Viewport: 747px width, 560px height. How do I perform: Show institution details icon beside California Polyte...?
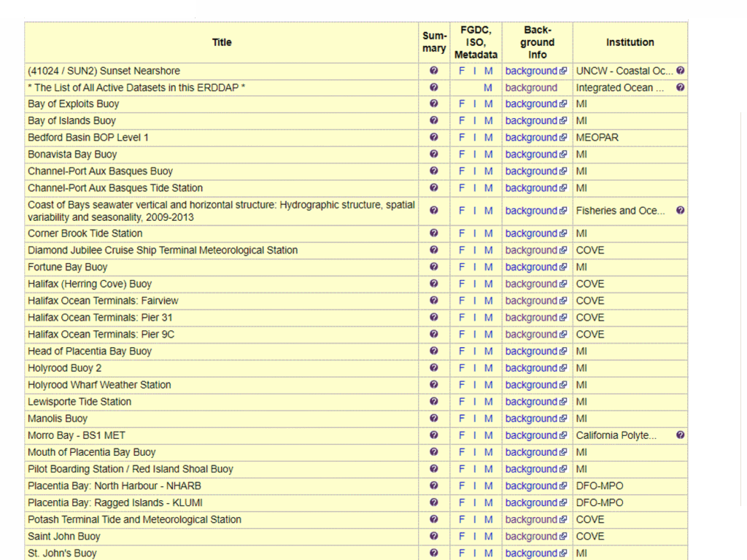680,435
